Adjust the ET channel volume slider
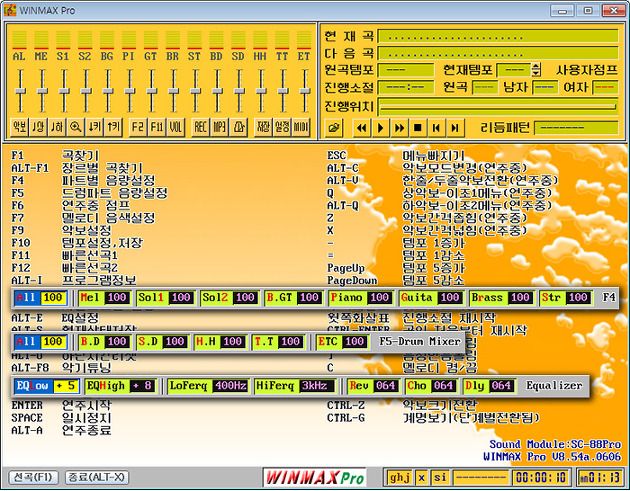The width and height of the screenshot is (630, 491). (305, 91)
